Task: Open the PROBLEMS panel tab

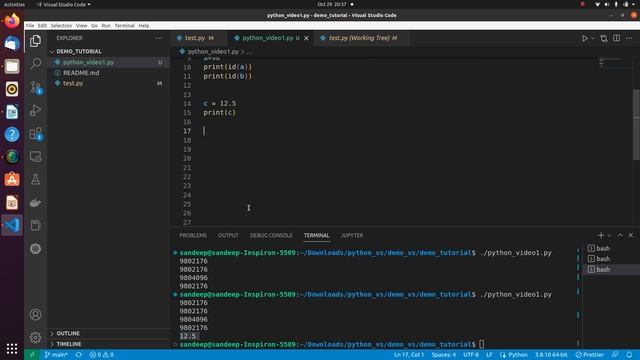Action: click(x=193, y=236)
